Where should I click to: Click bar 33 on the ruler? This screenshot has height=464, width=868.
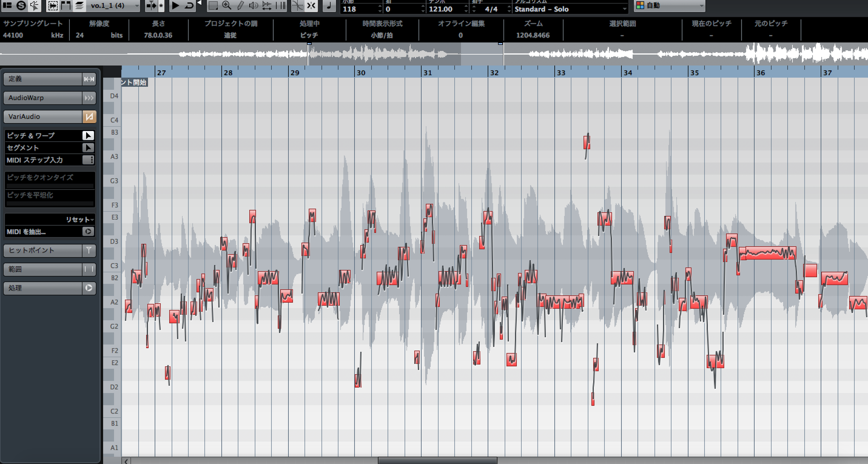tap(561, 72)
